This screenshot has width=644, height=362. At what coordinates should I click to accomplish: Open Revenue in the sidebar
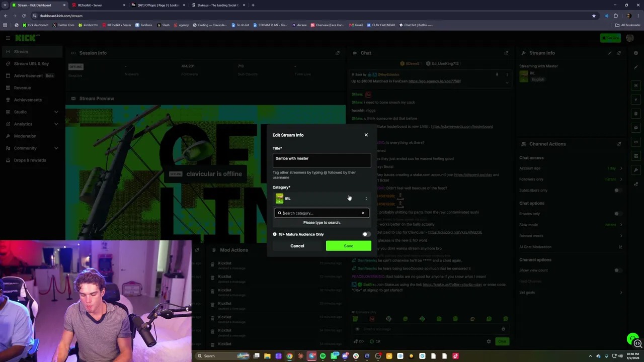[x=32, y=88]
